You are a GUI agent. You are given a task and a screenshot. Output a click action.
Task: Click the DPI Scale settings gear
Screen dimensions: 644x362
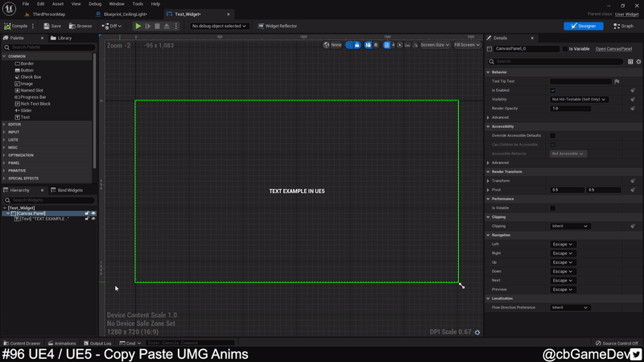pos(477,332)
